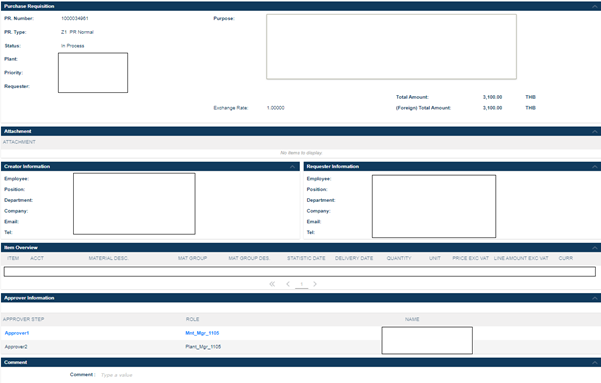
Task: Sort by MATERIAL DESC. column header
Action: click(x=108, y=258)
